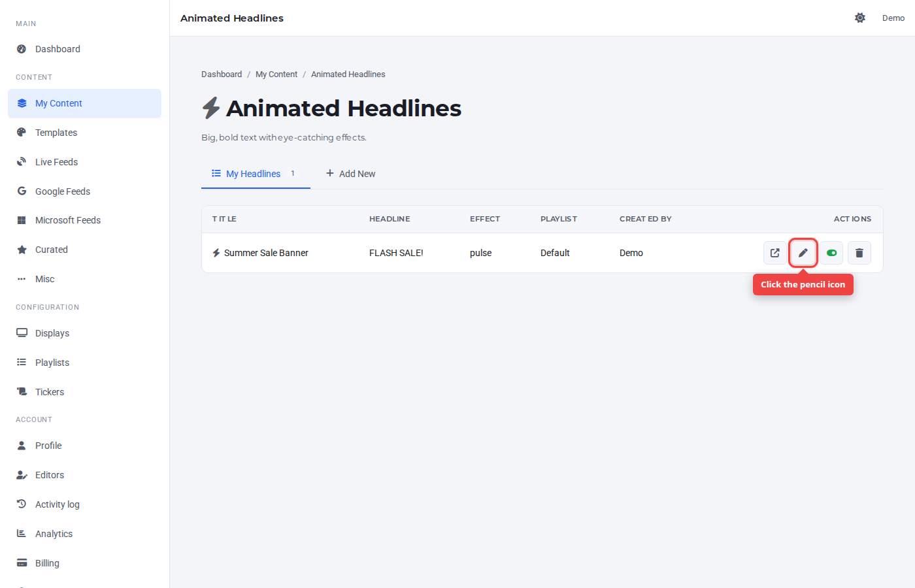Open the Add New tab
915x588 pixels.
click(x=351, y=174)
